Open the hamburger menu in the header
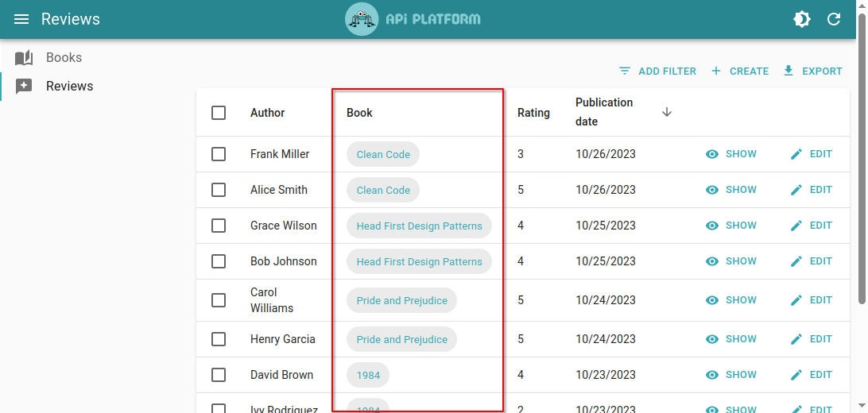Screen dimensions: 868x413 tap(21, 19)
